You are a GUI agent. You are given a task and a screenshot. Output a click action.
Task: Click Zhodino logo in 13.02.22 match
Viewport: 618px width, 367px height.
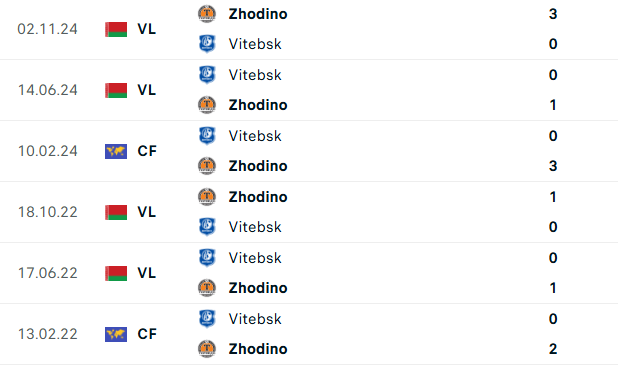coord(207,349)
